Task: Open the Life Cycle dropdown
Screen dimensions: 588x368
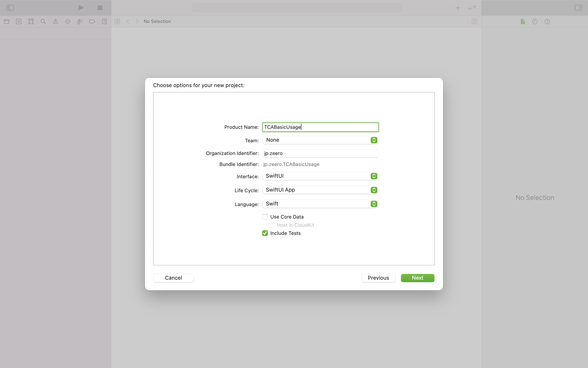Action: [320, 190]
